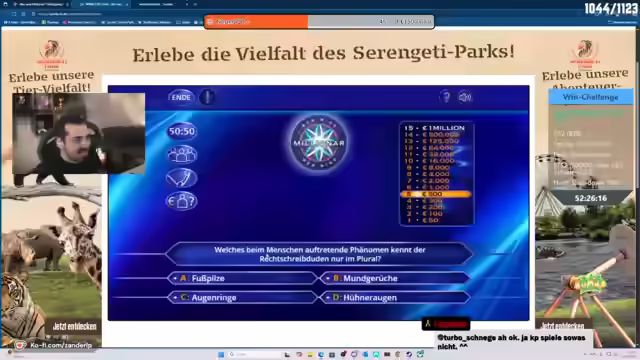The image size is (640, 360).
Task: Click the question text box about Rechtschreibduden
Action: [319, 254]
